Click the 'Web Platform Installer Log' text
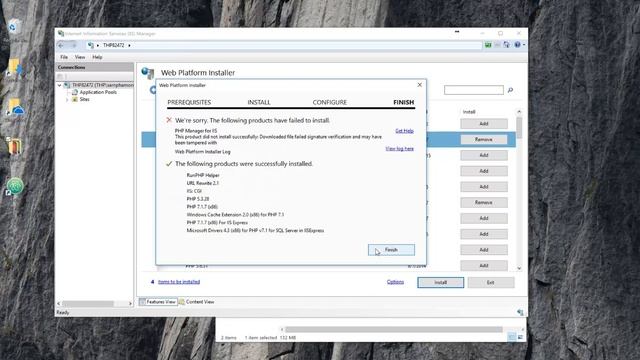The height and width of the screenshot is (360, 640). pyautogui.click(x=202, y=152)
